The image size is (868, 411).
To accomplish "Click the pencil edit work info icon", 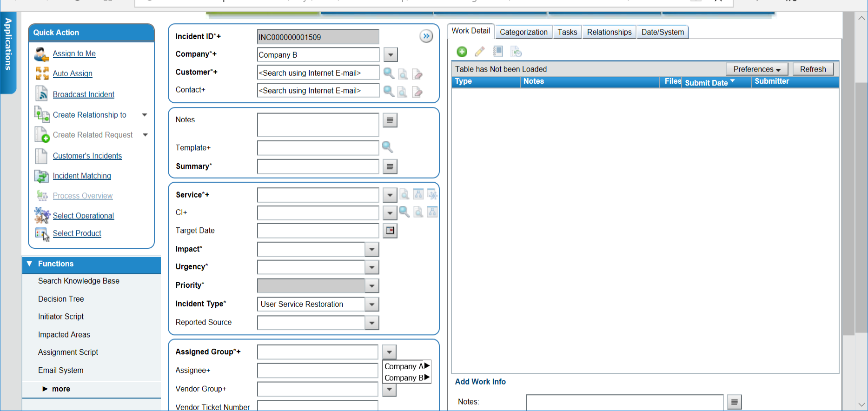I will click(x=480, y=52).
